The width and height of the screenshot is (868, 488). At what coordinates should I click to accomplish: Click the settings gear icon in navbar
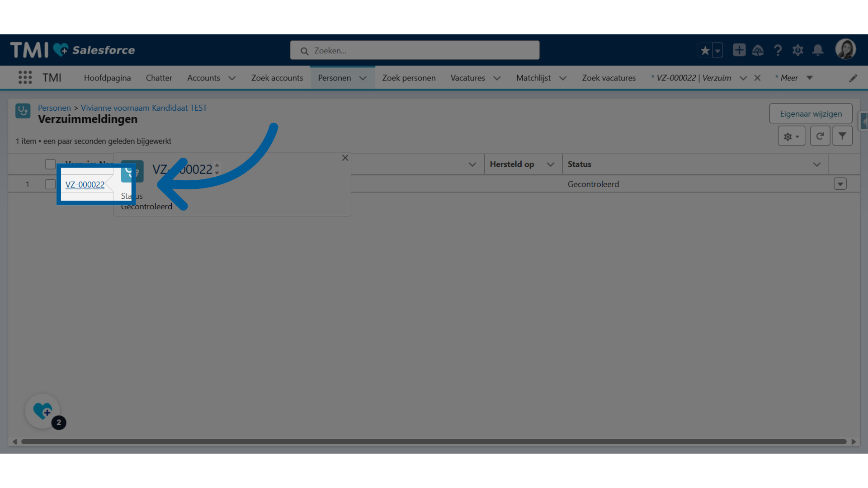point(798,50)
